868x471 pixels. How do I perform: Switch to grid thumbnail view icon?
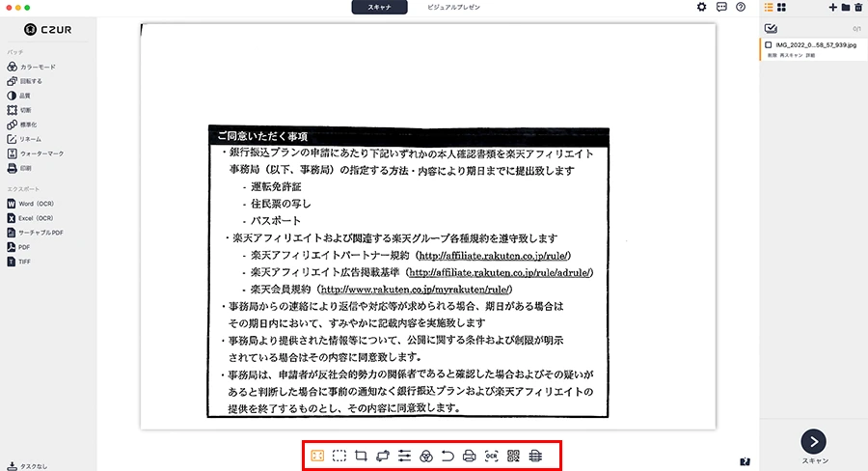pos(781,7)
